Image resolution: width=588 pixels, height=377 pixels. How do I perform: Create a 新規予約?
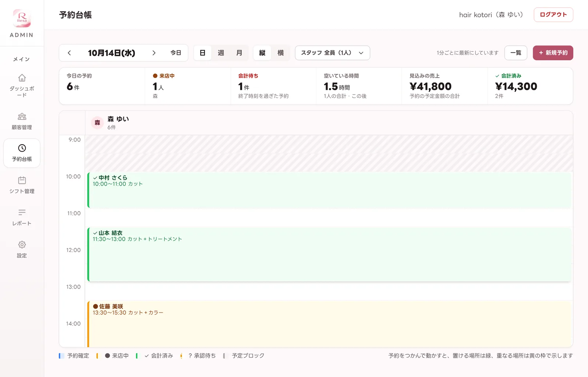point(553,53)
